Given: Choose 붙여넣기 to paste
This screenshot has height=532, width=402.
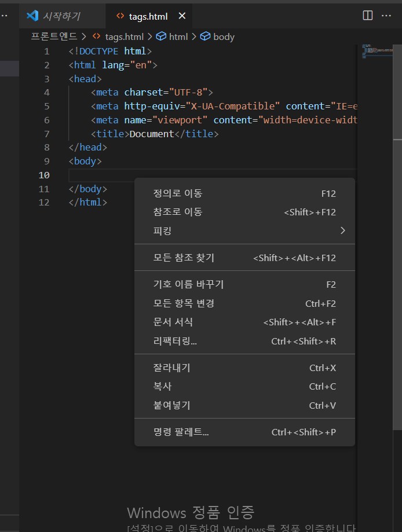Looking at the screenshot, I should pyautogui.click(x=244, y=405).
